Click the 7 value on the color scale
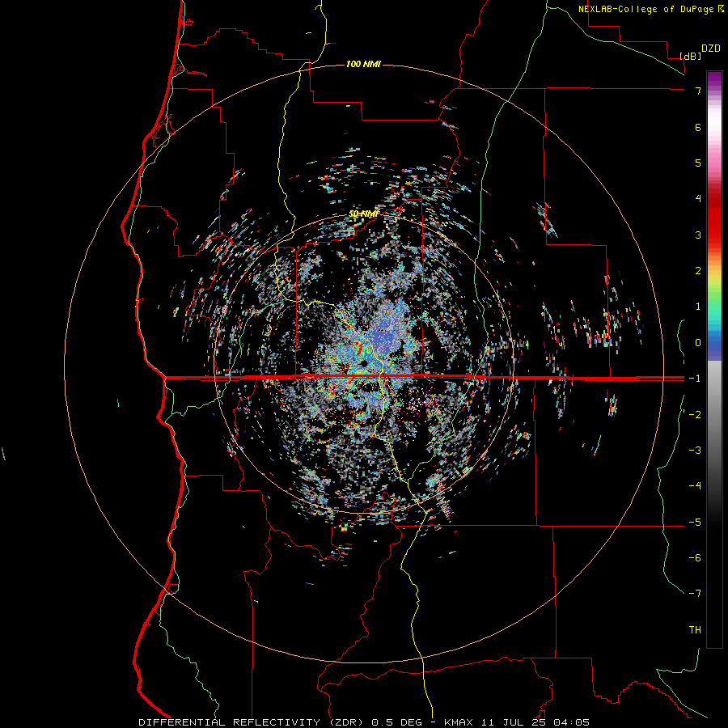Screen dimensions: 728x728 [698, 91]
